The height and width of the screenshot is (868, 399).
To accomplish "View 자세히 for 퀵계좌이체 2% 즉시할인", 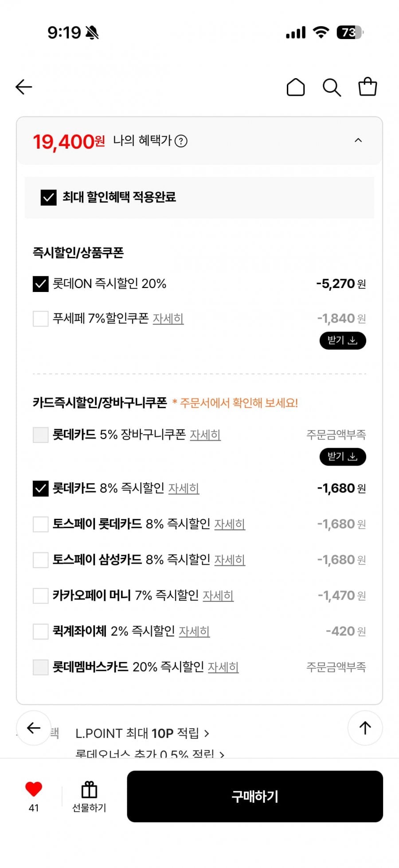I will click(194, 631).
